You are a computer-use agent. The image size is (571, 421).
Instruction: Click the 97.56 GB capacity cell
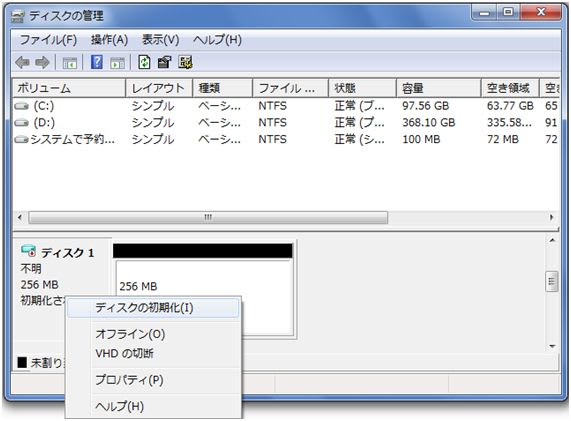425,106
